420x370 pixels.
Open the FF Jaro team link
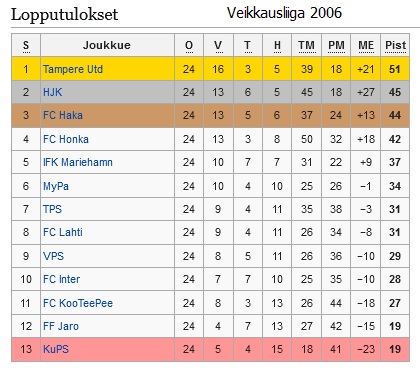(61, 326)
